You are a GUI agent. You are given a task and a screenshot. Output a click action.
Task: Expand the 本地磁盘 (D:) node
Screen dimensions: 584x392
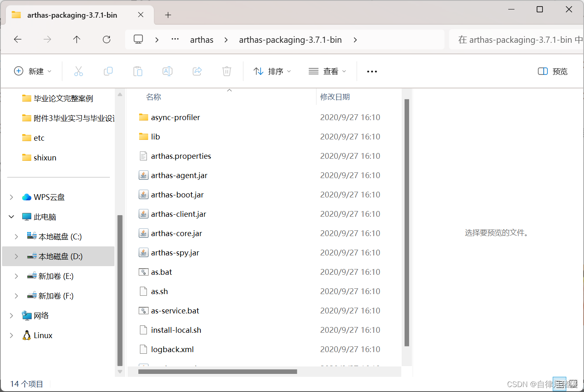(x=16, y=256)
